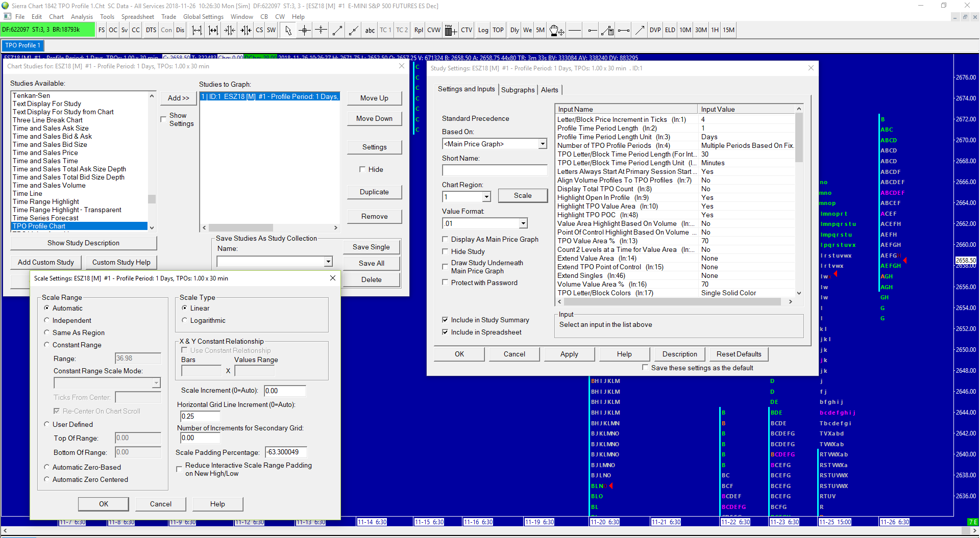
Task: Enable the Hide Study checkbox
Action: tap(445, 251)
